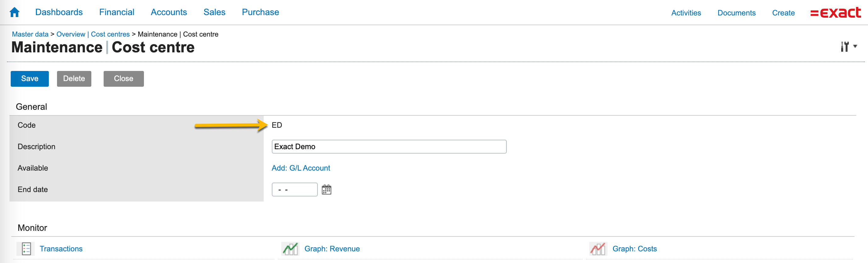868x263 pixels.
Task: Open Overview | Cost centres breadcrumb link
Action: point(93,34)
